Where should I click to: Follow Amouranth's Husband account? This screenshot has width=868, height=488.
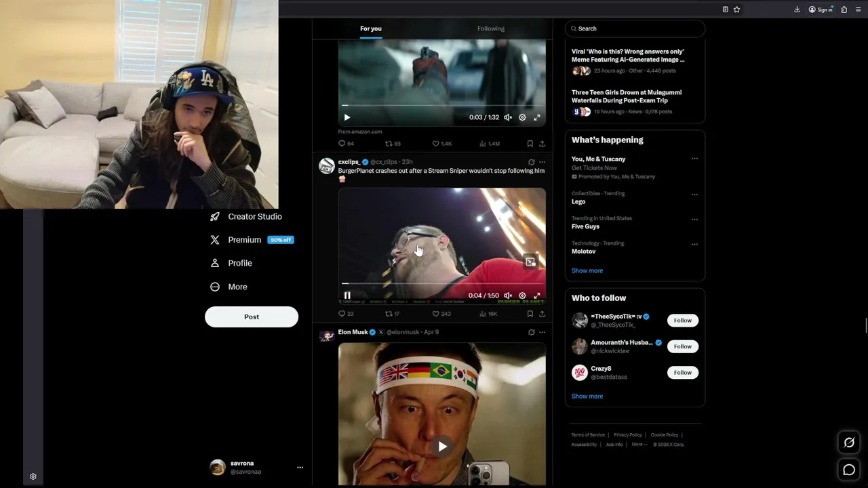tap(683, 346)
